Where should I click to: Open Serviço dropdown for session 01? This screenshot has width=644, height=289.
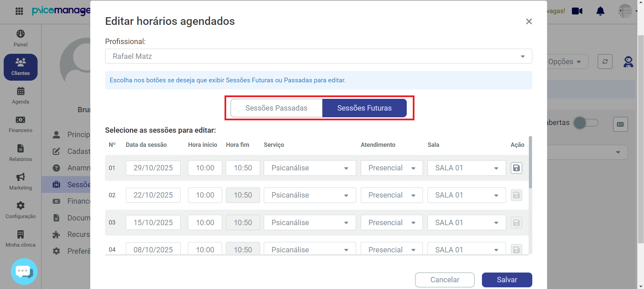tap(310, 168)
